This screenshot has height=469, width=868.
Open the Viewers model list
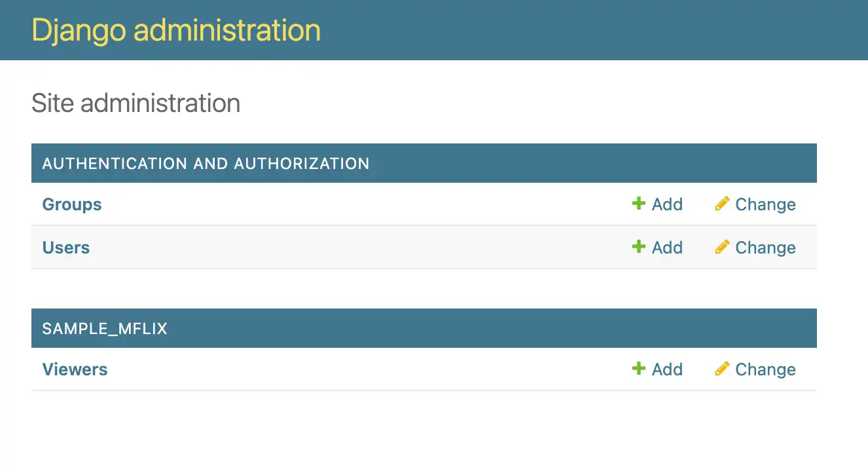[75, 369]
